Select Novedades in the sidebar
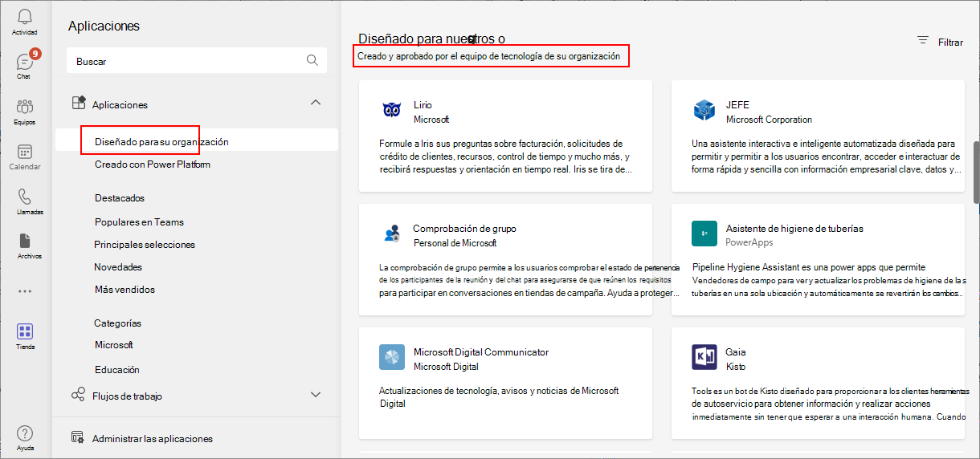This screenshot has width=980, height=459. pos(118,267)
